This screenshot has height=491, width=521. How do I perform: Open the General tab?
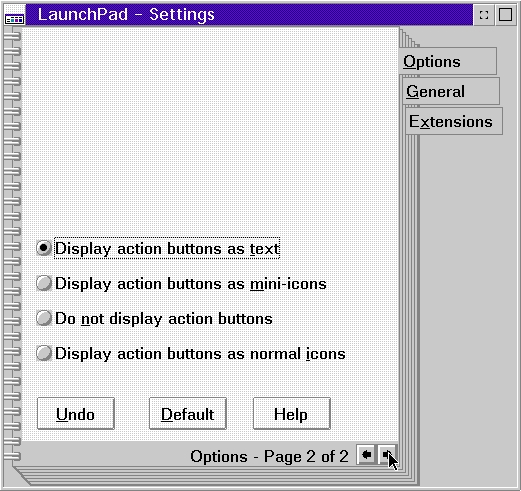451,91
